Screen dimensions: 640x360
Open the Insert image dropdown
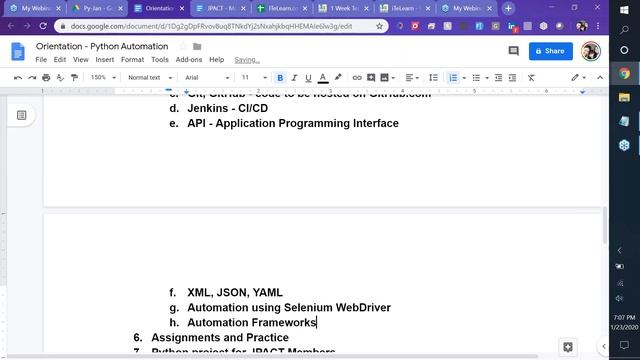click(x=387, y=78)
